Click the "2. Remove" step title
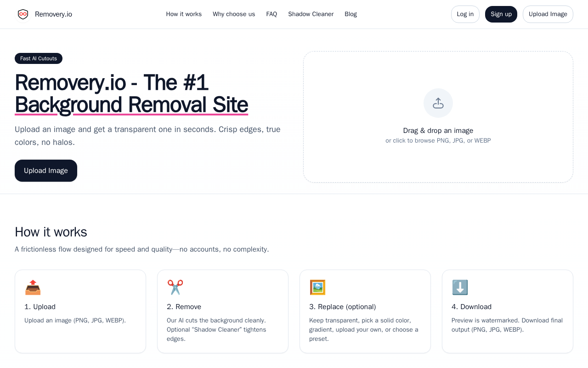Image resolution: width=588 pixels, height=368 pixels. coord(184,307)
